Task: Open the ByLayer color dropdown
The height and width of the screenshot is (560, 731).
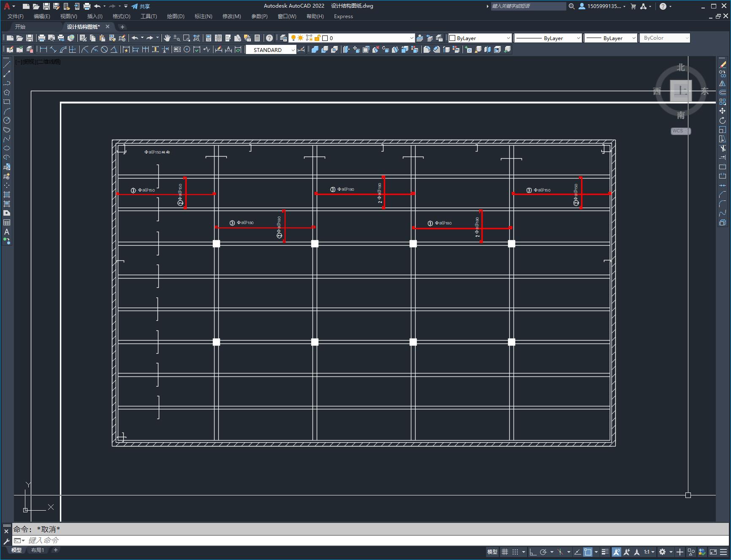Action: (x=480, y=38)
